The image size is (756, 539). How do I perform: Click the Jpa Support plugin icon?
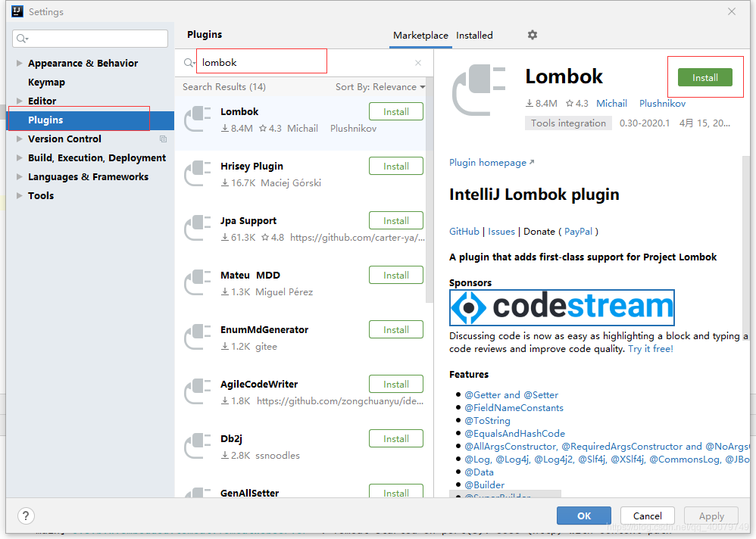coord(198,228)
